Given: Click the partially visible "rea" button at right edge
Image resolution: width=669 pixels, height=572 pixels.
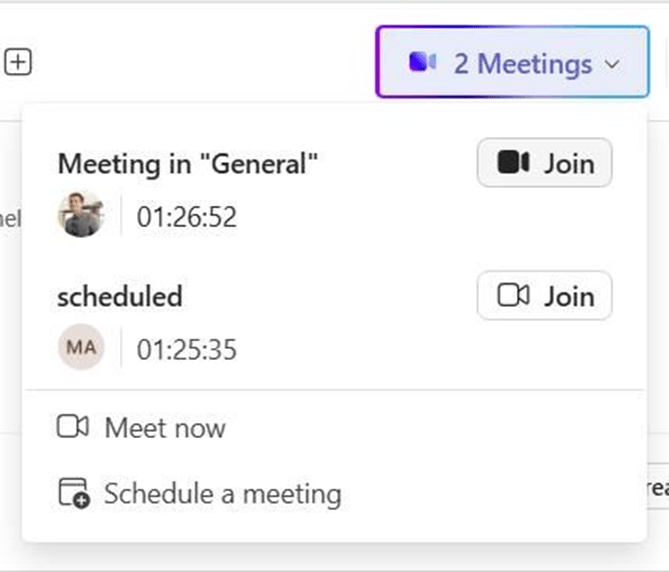Looking at the screenshot, I should [x=657, y=487].
